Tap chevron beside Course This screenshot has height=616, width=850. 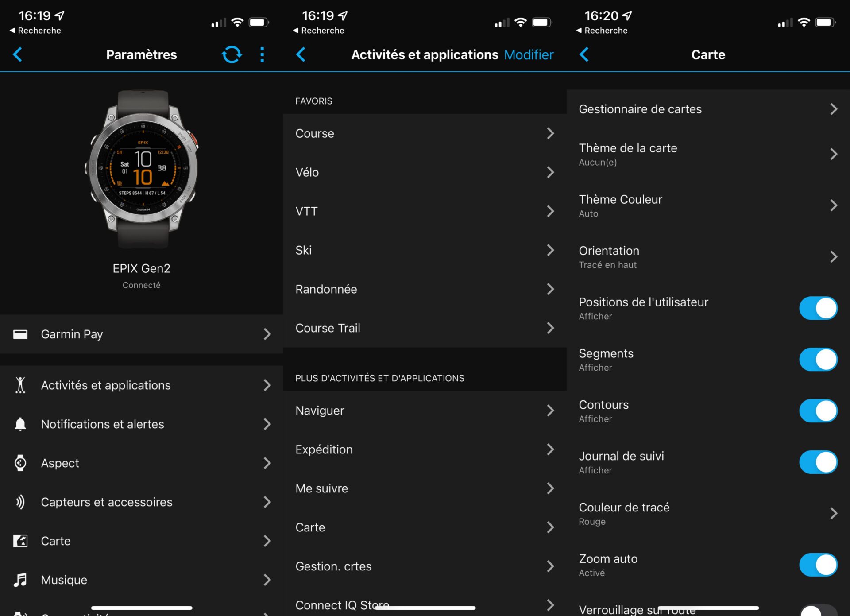(x=550, y=133)
